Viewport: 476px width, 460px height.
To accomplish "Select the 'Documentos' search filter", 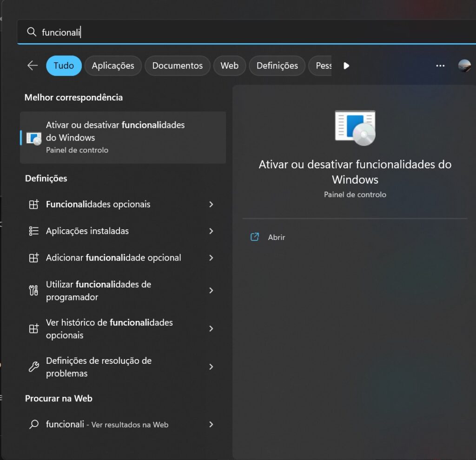I will pos(177,66).
